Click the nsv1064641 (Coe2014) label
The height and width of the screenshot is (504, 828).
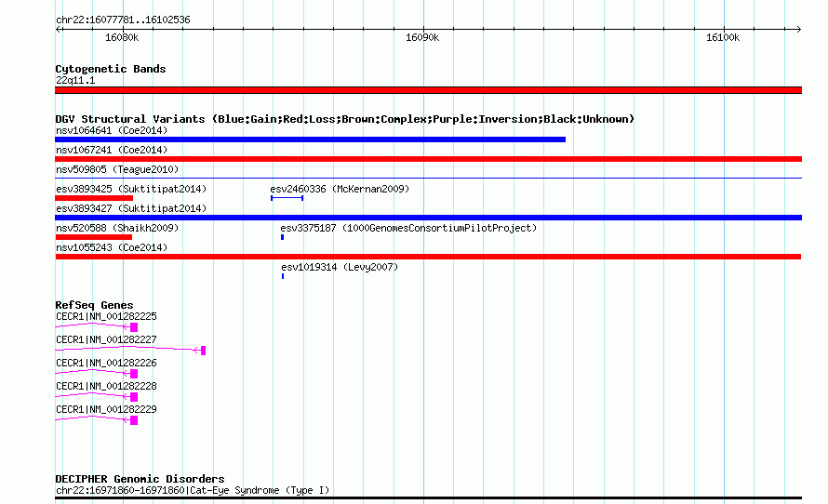coord(112,130)
